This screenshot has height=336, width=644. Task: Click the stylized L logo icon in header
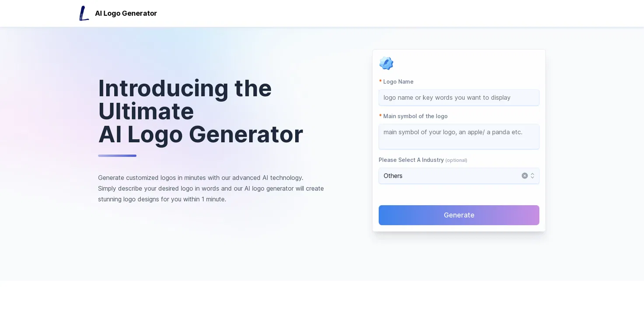click(x=84, y=13)
